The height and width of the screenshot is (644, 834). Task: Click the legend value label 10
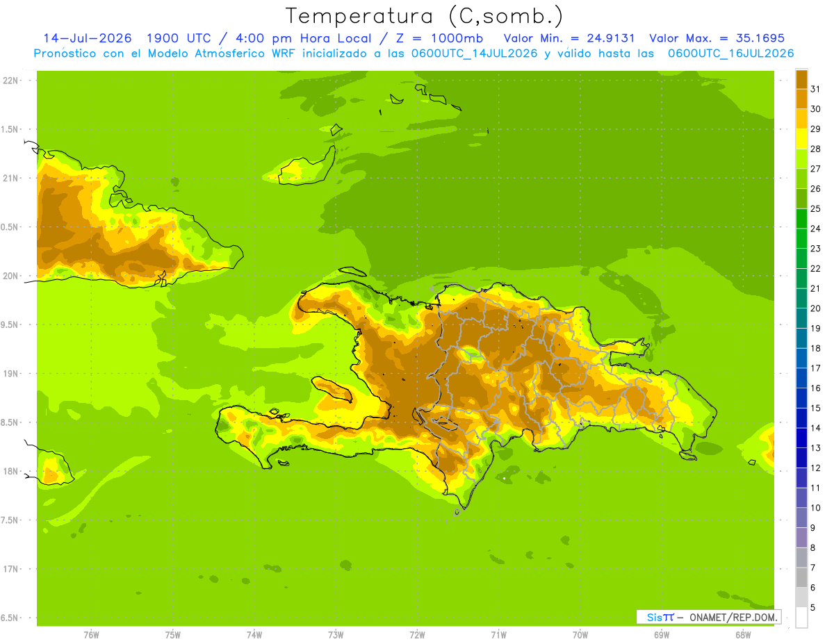(815, 508)
